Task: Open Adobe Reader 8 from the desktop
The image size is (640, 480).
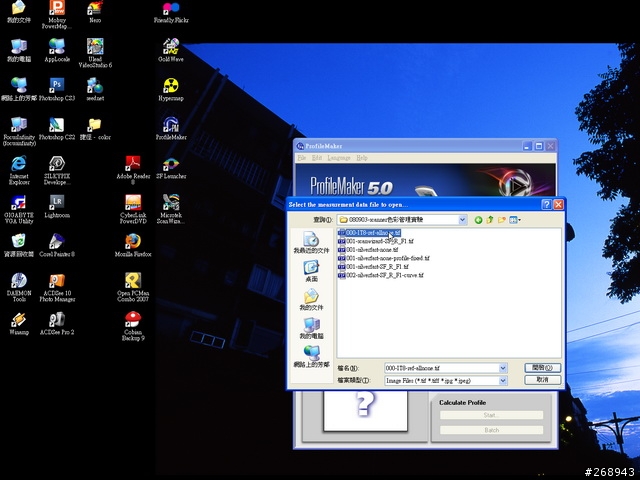Action: [133, 170]
